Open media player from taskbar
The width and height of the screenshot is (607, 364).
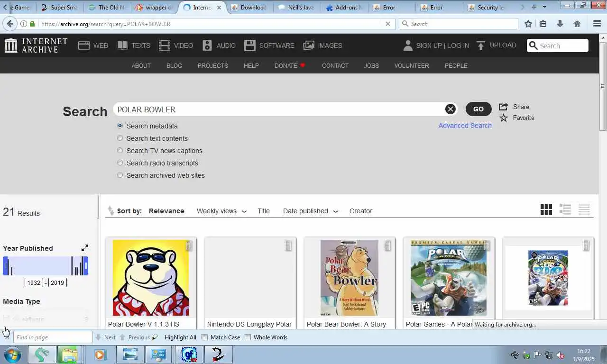click(100, 355)
